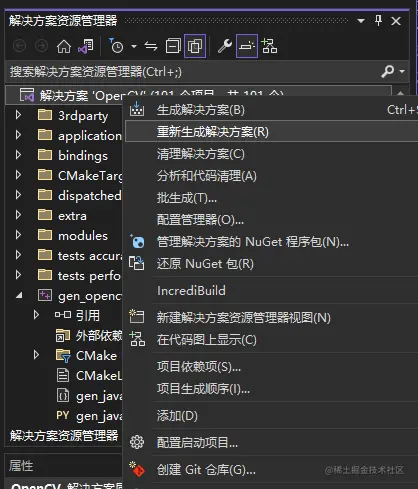418x489 pixels.
Task: Toggle Preview Selected Items icon
Action: tap(247, 46)
